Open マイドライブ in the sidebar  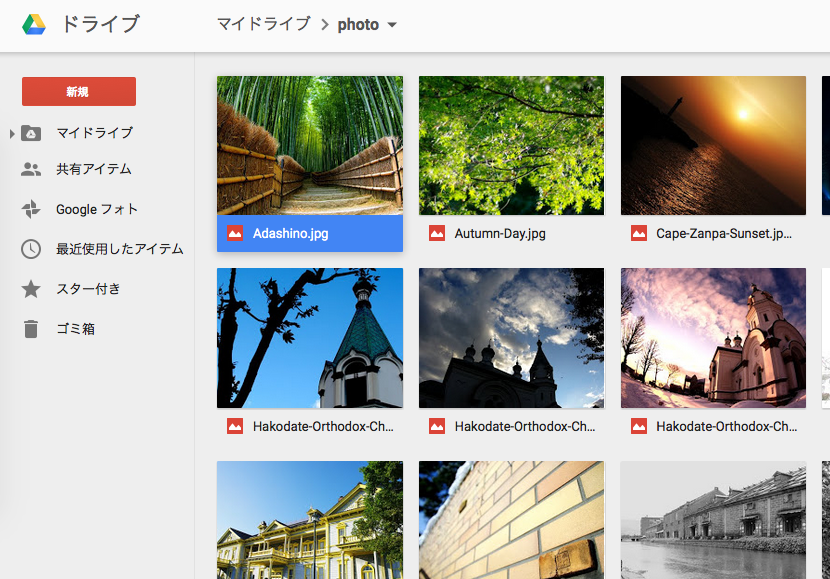coord(95,133)
